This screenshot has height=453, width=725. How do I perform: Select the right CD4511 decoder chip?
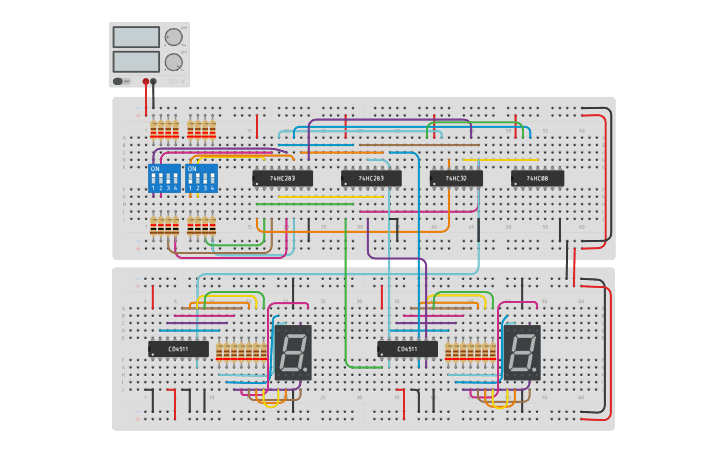[407, 349]
